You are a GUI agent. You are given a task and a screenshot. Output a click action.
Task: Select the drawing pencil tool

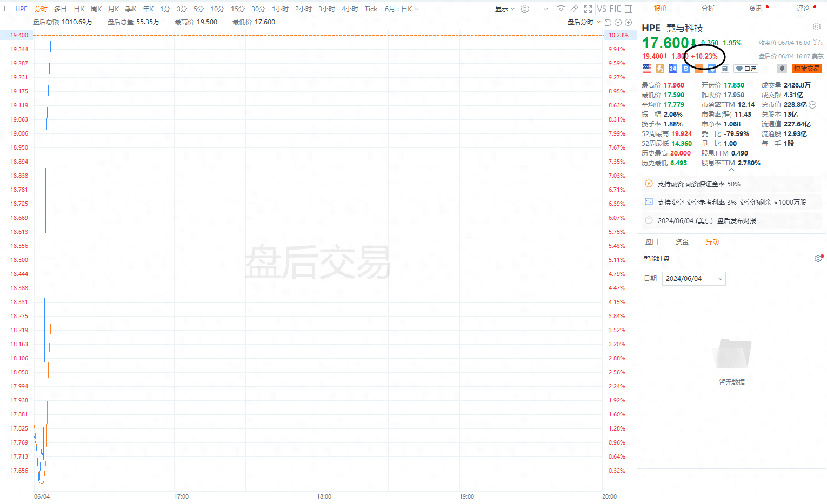[x=574, y=9]
